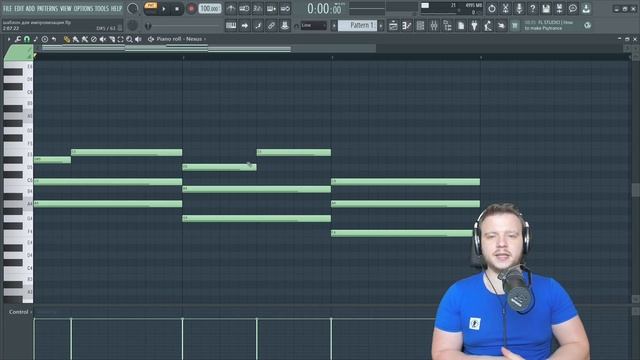Viewport: 640px width, 360px height.
Task: Select the piano roll Mute tool
Action: click(102, 39)
